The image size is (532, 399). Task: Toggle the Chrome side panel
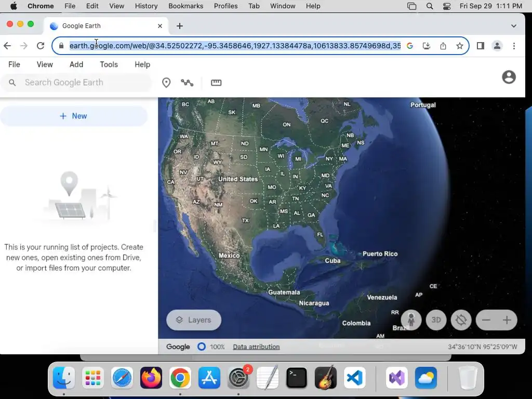tap(481, 46)
